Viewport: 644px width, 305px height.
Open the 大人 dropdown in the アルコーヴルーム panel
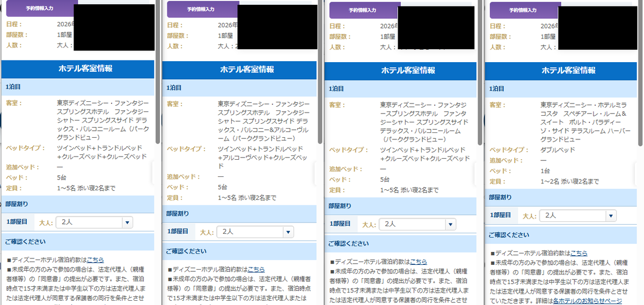click(257, 232)
